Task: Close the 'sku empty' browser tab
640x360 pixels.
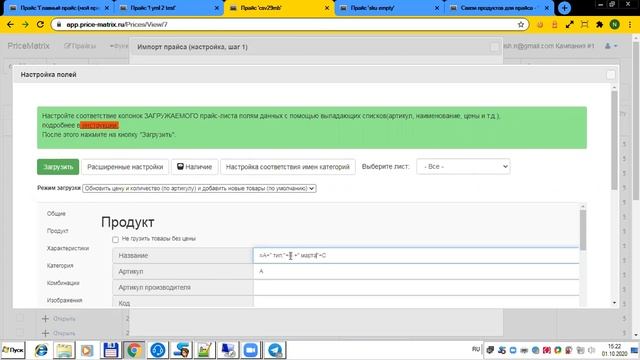Action: pos(437,8)
